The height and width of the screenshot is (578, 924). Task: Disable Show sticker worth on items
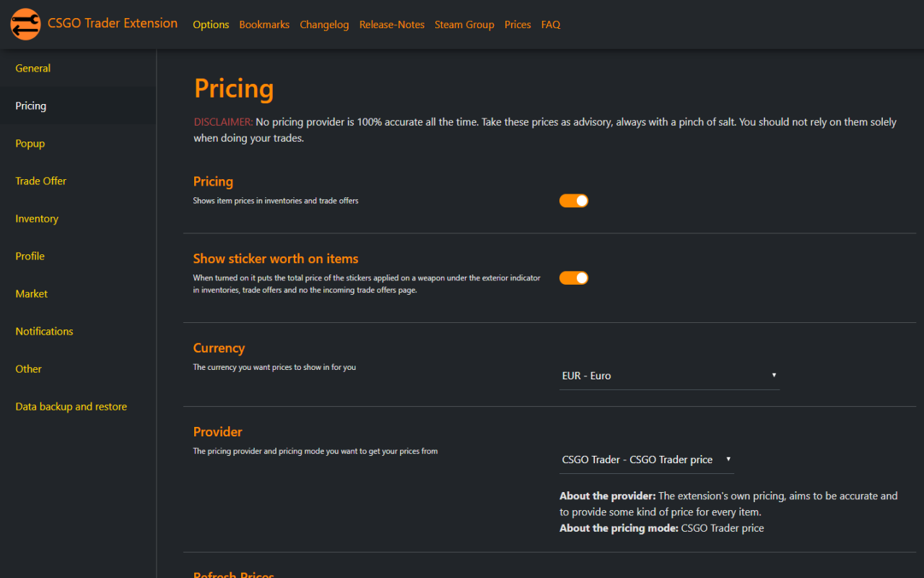pyautogui.click(x=574, y=278)
